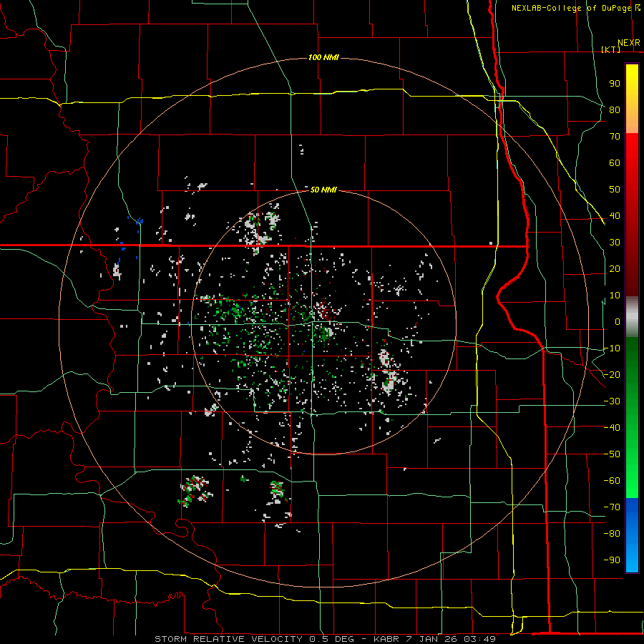Click the -60 knot scale value
644x644 pixels.
[612, 481]
